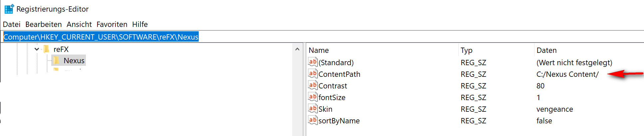
Task: Click the 'C:/Nexus Content/' data value
Action: tap(567, 74)
